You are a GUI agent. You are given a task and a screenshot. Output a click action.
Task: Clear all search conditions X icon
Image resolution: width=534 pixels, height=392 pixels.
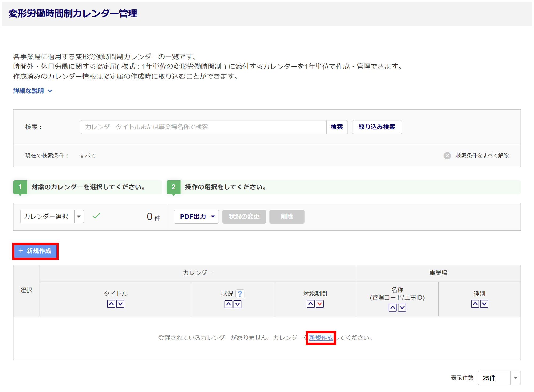[447, 156]
